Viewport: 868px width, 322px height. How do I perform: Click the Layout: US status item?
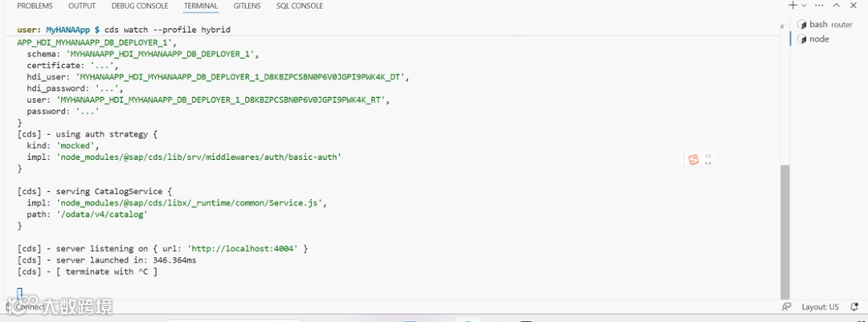[x=821, y=307]
